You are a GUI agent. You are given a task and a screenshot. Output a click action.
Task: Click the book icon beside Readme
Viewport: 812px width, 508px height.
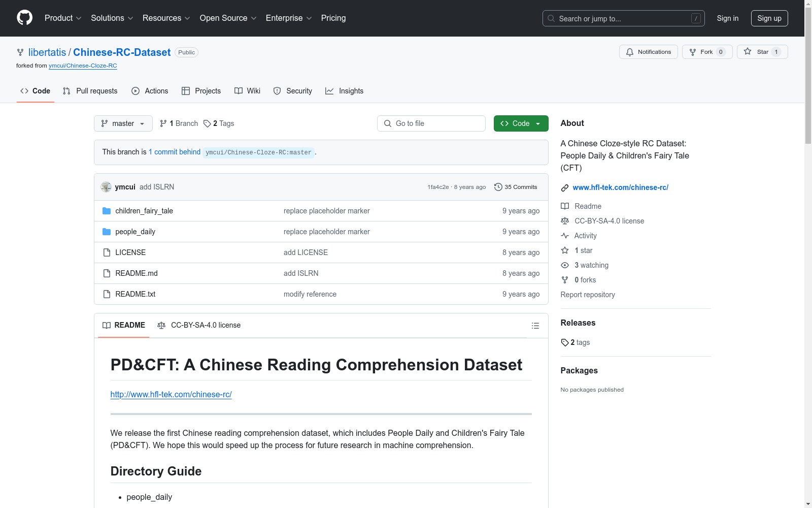click(565, 206)
